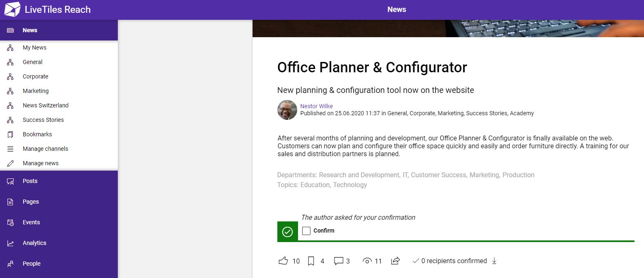Click the green confirmation checkmark icon
644x278 pixels.
(287, 232)
